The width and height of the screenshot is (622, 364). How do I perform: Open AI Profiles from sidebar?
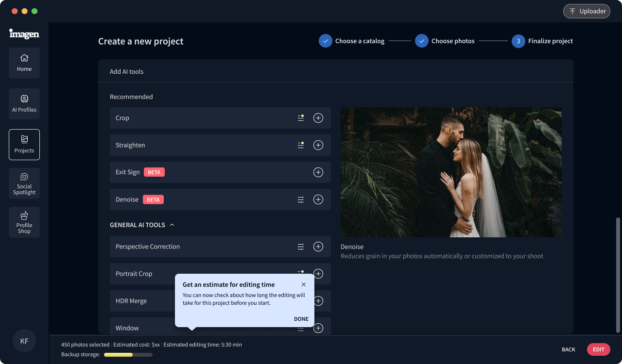tap(24, 104)
